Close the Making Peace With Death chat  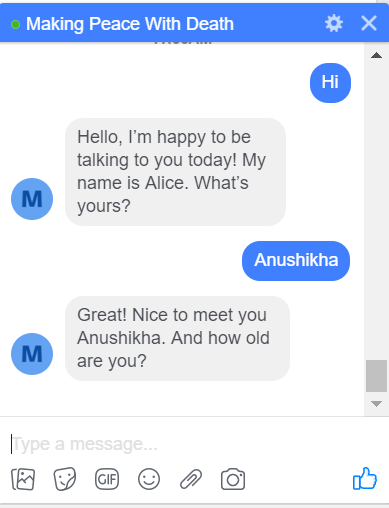point(369,24)
